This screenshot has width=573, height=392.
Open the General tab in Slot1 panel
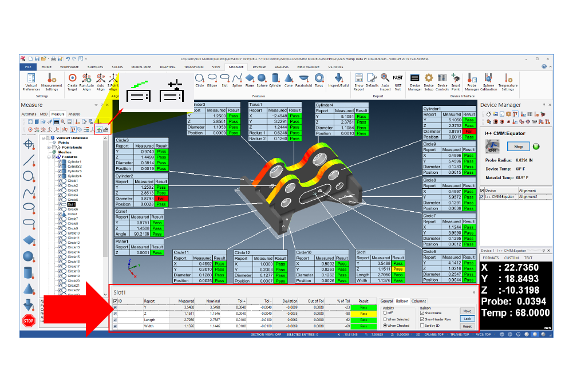pos(386,301)
